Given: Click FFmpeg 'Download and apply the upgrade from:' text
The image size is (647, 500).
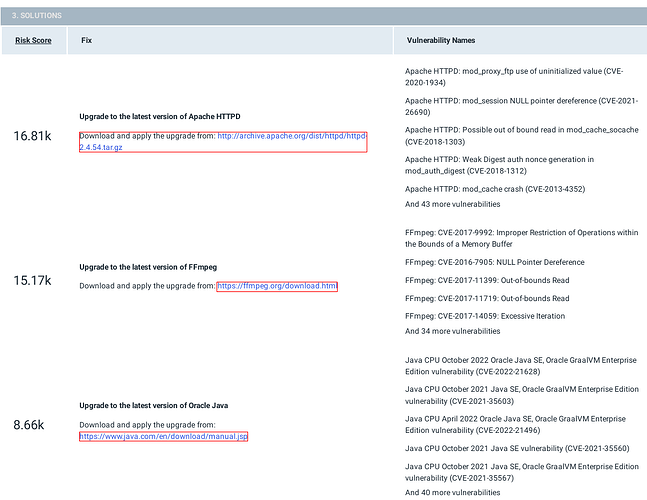Looking at the screenshot, I should pyautogui.click(x=147, y=286).
